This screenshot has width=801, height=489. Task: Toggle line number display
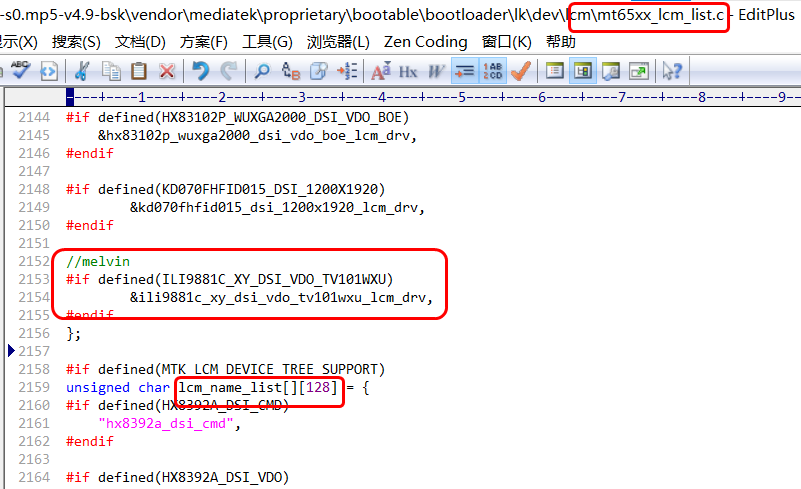[x=493, y=70]
